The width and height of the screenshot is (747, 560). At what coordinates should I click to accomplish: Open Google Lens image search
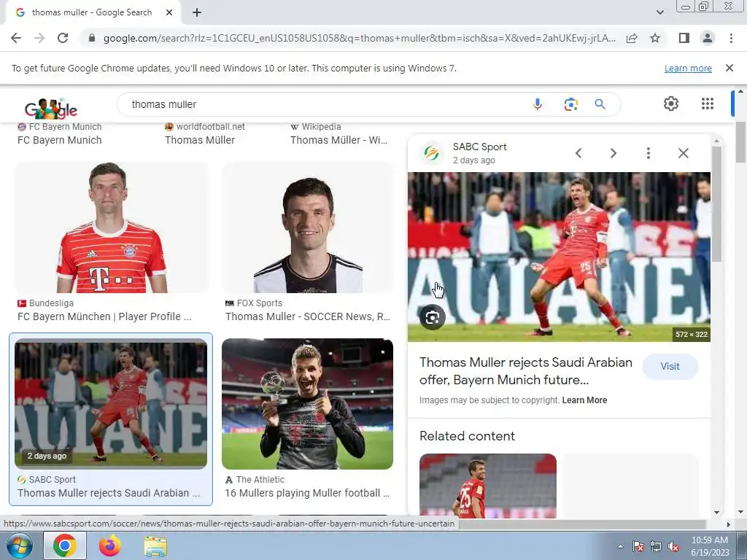[x=570, y=104]
